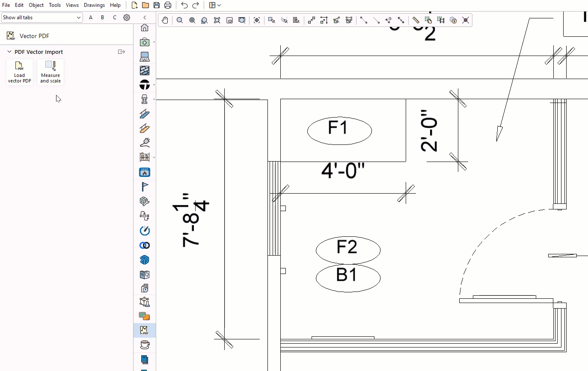Open the Tools menu
Image resolution: width=588 pixels, height=371 pixels.
tap(55, 5)
